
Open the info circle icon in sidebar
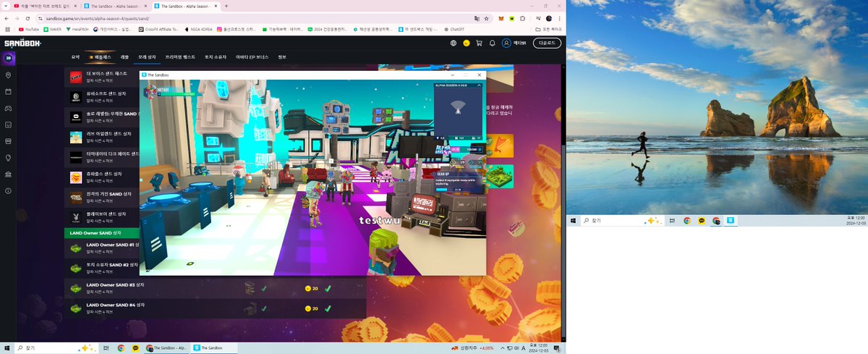(x=8, y=191)
